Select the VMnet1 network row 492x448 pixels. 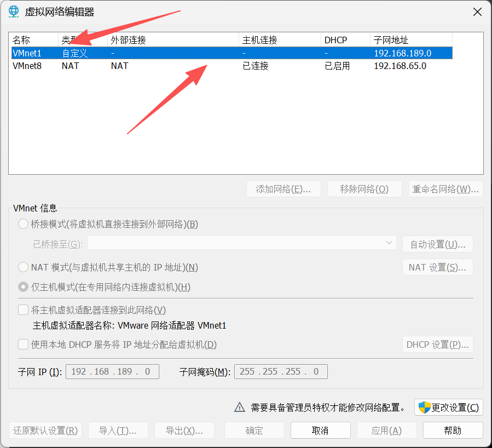[x=232, y=53]
